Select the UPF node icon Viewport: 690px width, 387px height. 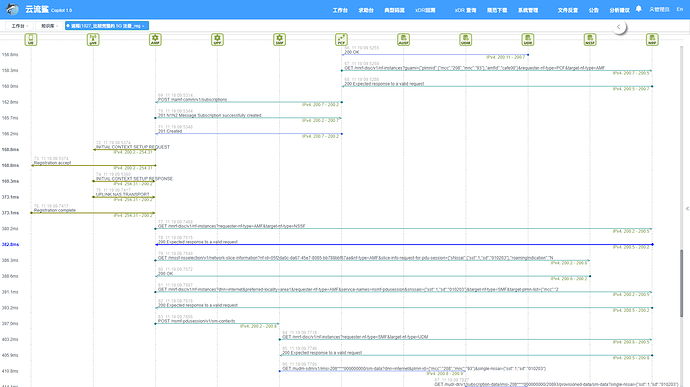tap(217, 40)
